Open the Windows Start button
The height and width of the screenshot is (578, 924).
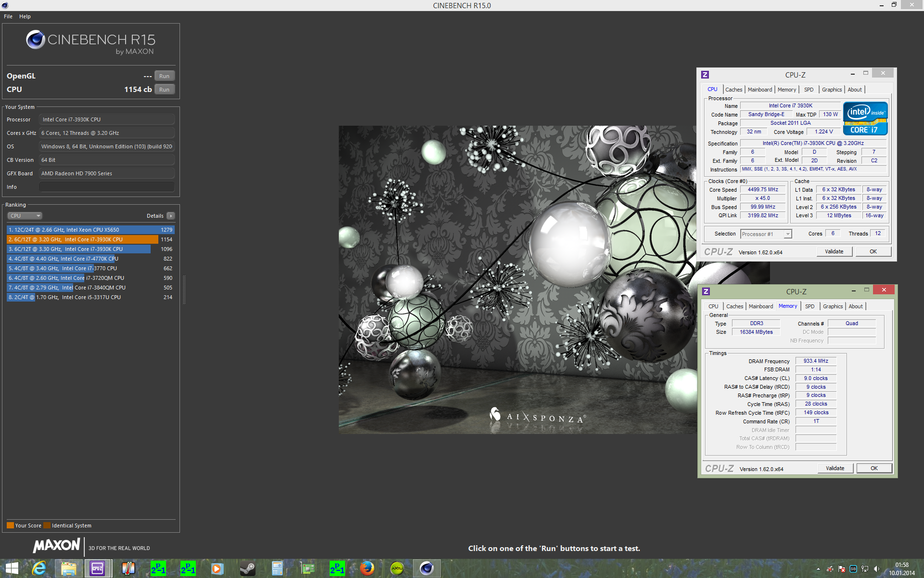pos(12,568)
